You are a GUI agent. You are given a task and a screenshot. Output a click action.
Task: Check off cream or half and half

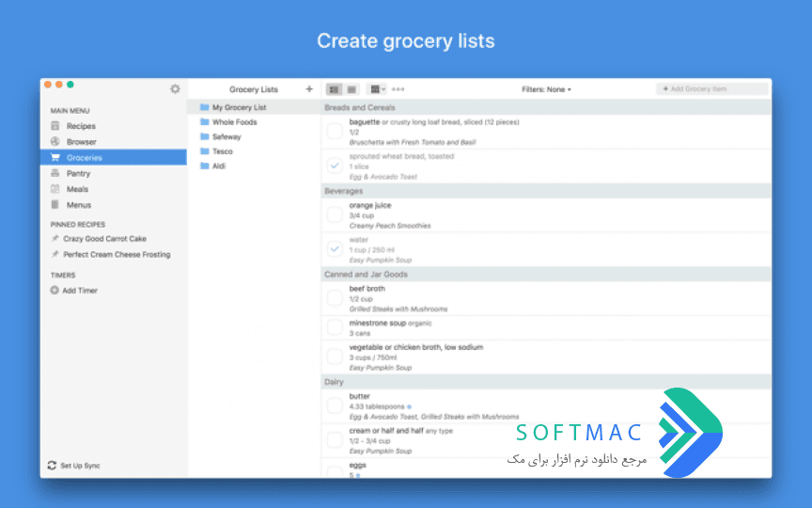click(x=335, y=440)
